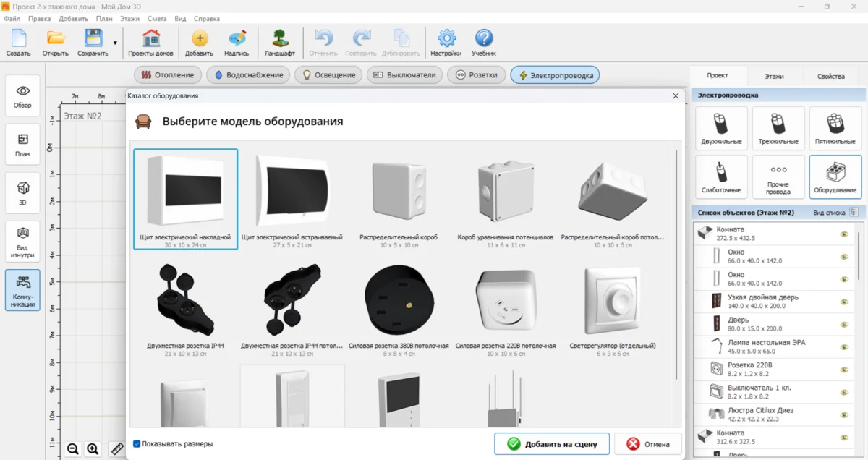868x460 pixels.
Task: Open the Сохранить dropdown arrow
Action: [x=115, y=43]
